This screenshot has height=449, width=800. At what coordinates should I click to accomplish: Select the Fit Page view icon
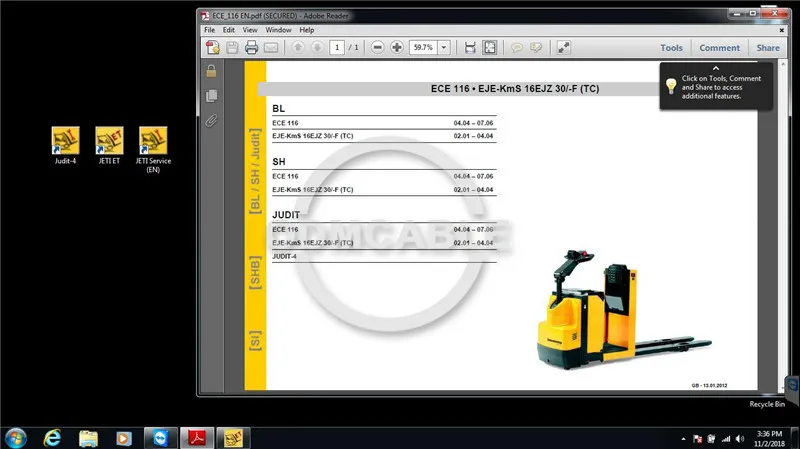click(489, 47)
